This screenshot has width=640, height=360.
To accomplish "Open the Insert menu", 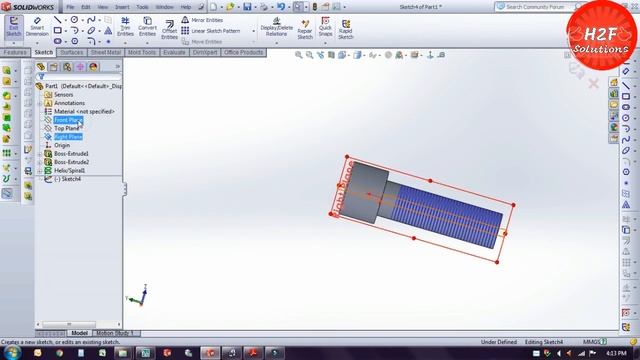I will pyautogui.click(x=122, y=7).
